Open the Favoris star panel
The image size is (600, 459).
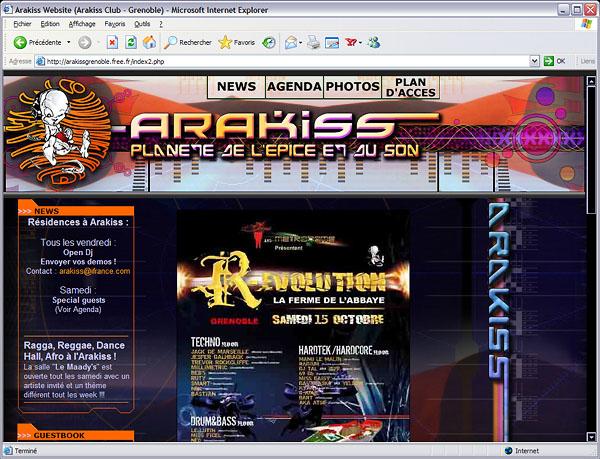[225, 42]
